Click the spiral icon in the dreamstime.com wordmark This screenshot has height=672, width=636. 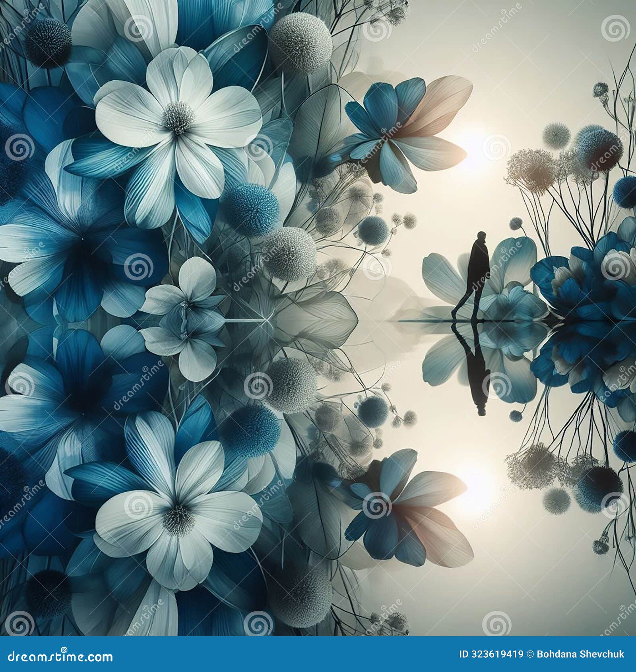64,650
